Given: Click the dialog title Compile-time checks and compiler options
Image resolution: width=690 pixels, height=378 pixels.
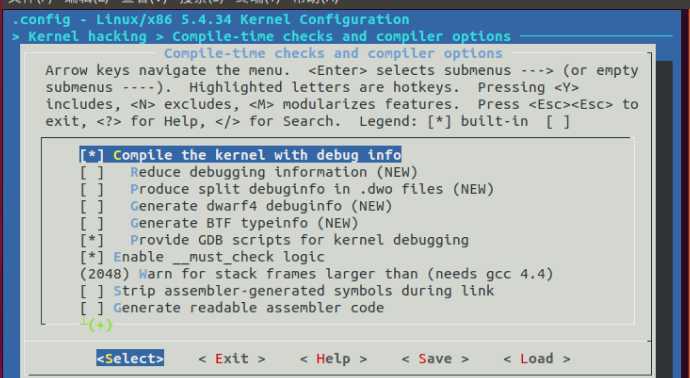Looking at the screenshot, I should tap(333, 54).
